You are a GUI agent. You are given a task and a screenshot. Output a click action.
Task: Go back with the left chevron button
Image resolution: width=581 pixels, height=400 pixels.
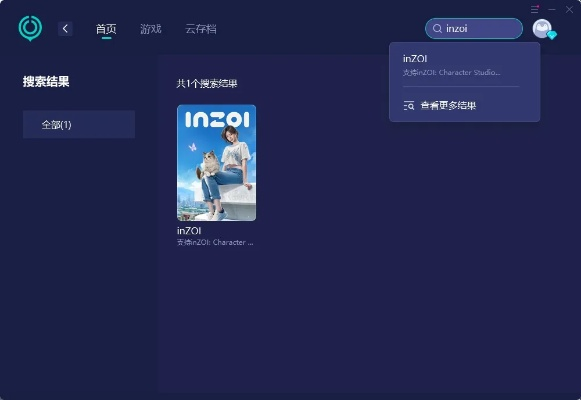[65, 29]
